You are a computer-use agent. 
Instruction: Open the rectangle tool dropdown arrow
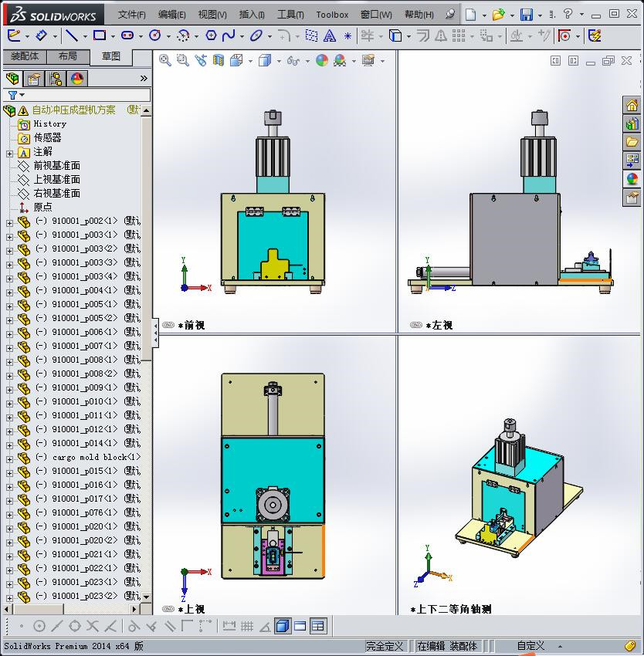[113, 36]
